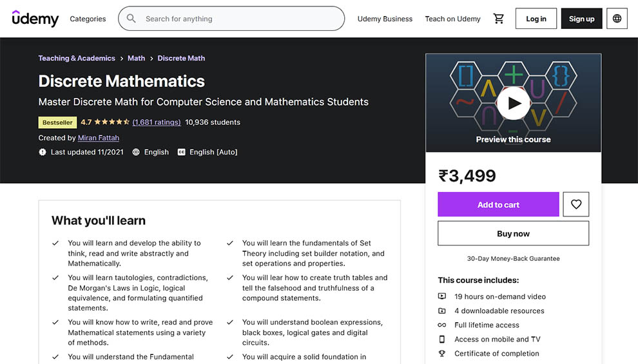The height and width of the screenshot is (364, 638).
Task: Click the search magnifier icon
Action: coord(131,19)
